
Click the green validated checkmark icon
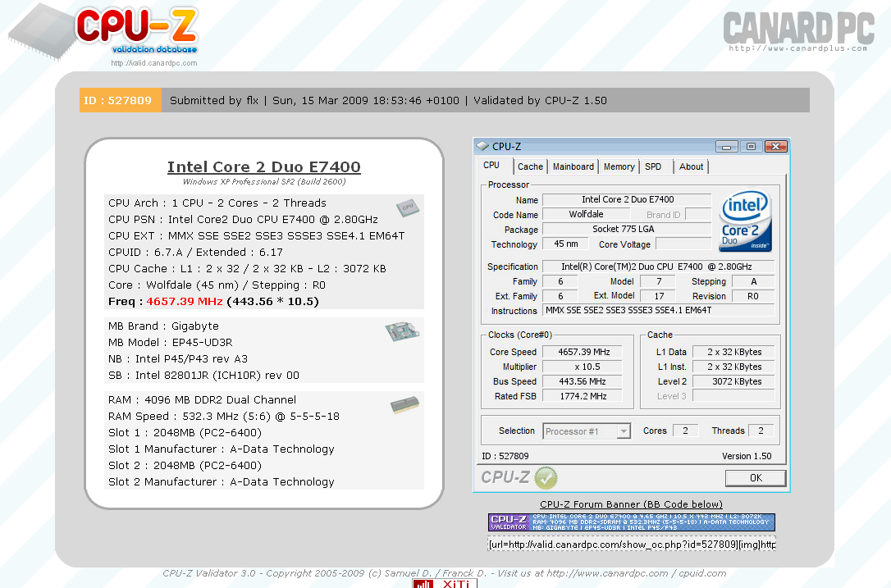tap(546, 478)
